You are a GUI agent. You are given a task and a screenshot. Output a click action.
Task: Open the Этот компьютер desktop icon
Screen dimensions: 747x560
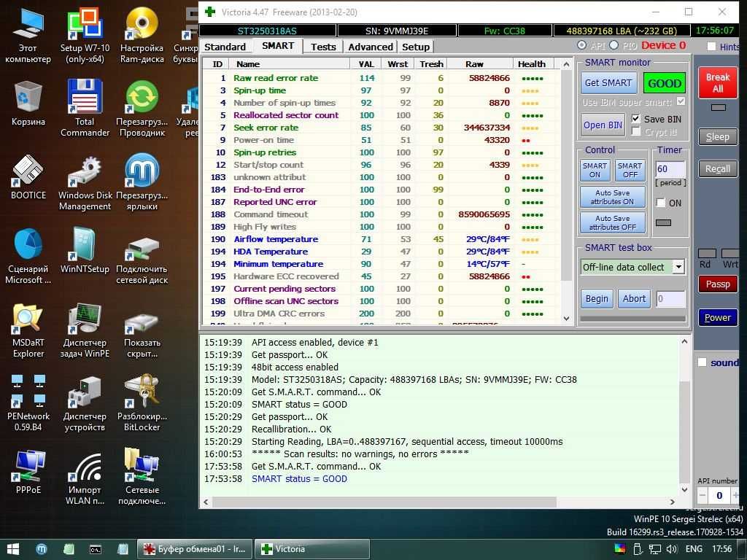tap(28, 36)
